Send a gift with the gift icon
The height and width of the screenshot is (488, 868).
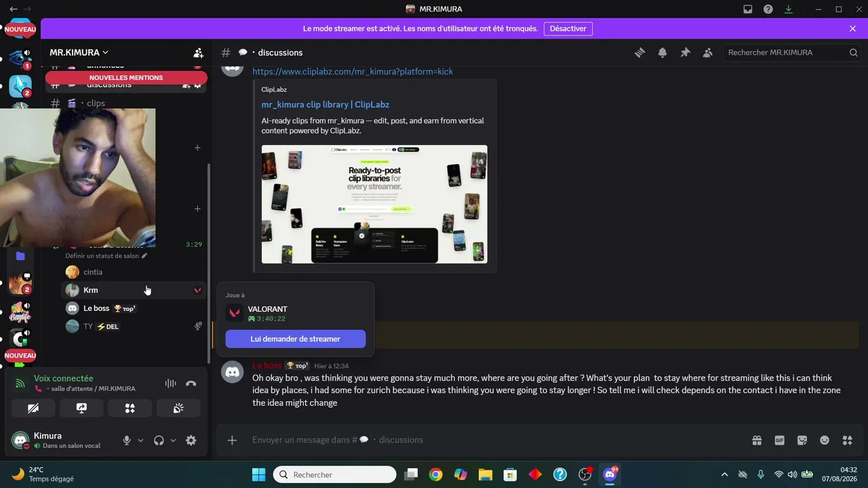click(x=757, y=440)
